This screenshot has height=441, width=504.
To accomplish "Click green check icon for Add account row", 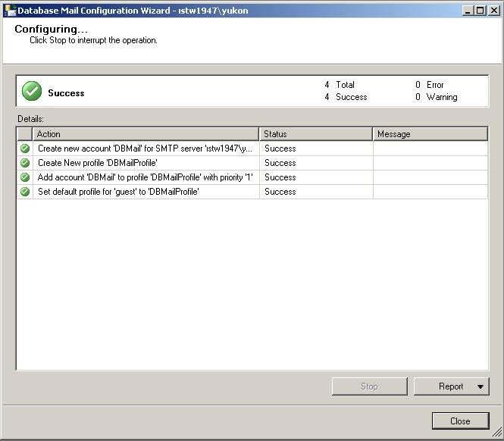I will (25, 177).
